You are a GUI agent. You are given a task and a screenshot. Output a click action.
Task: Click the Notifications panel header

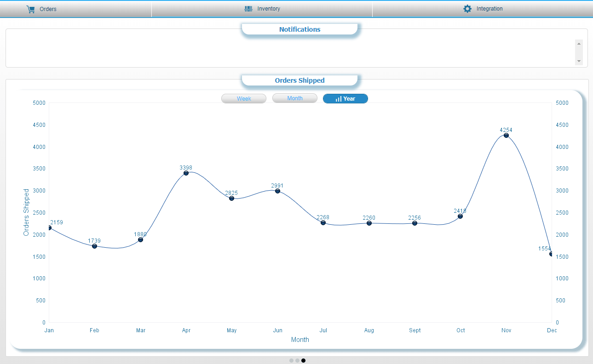(299, 29)
